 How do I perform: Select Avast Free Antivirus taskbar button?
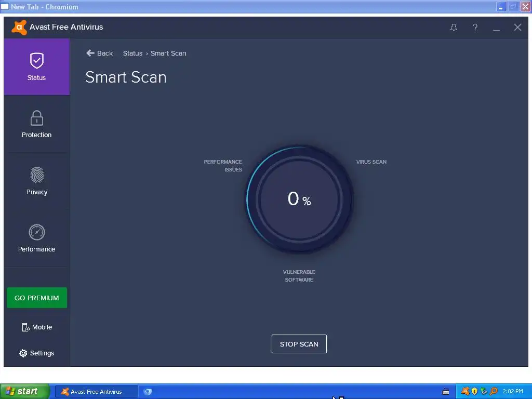[x=96, y=392]
